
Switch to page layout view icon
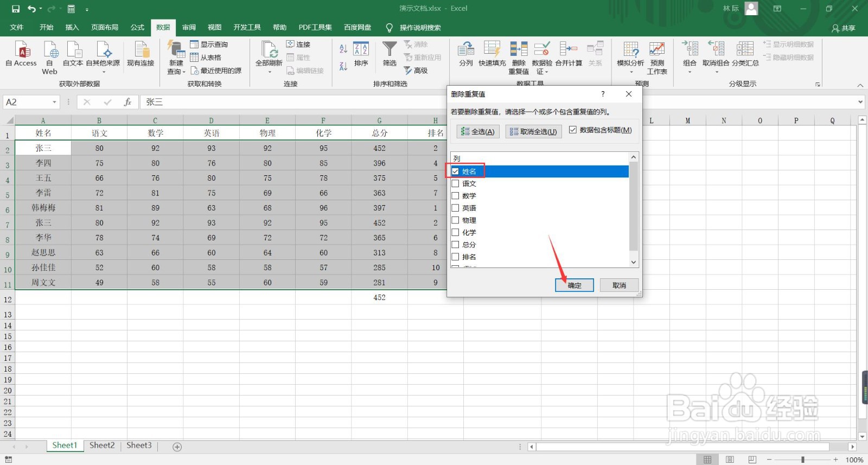[730, 460]
